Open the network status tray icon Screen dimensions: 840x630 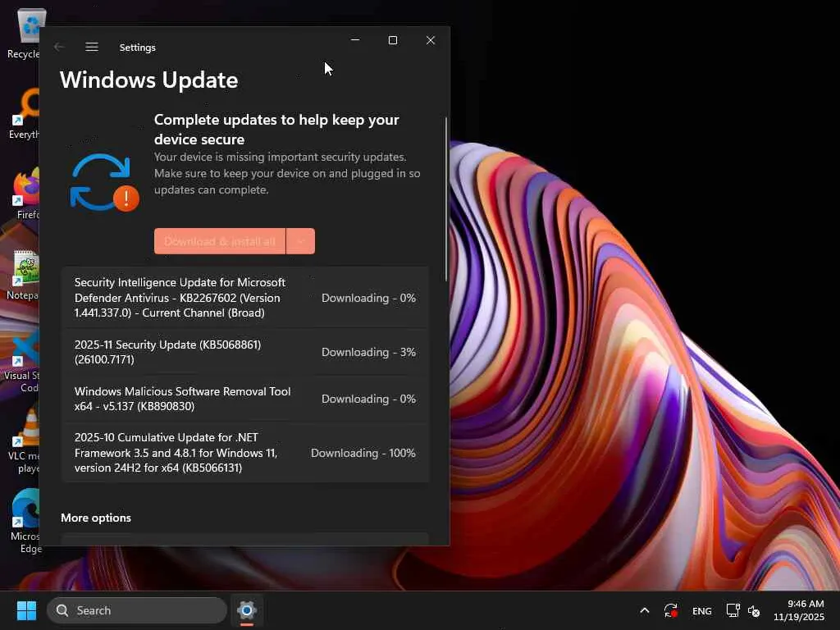point(733,610)
